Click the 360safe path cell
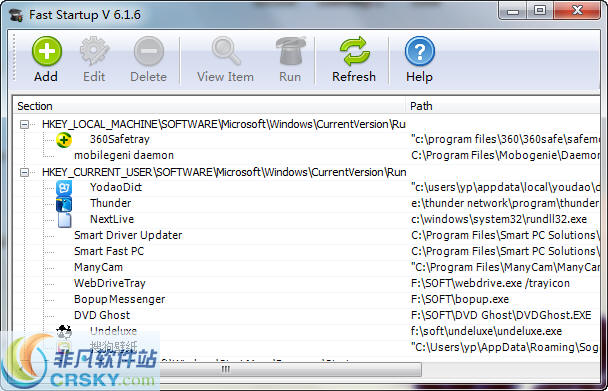This screenshot has height=391, width=608. click(x=505, y=139)
